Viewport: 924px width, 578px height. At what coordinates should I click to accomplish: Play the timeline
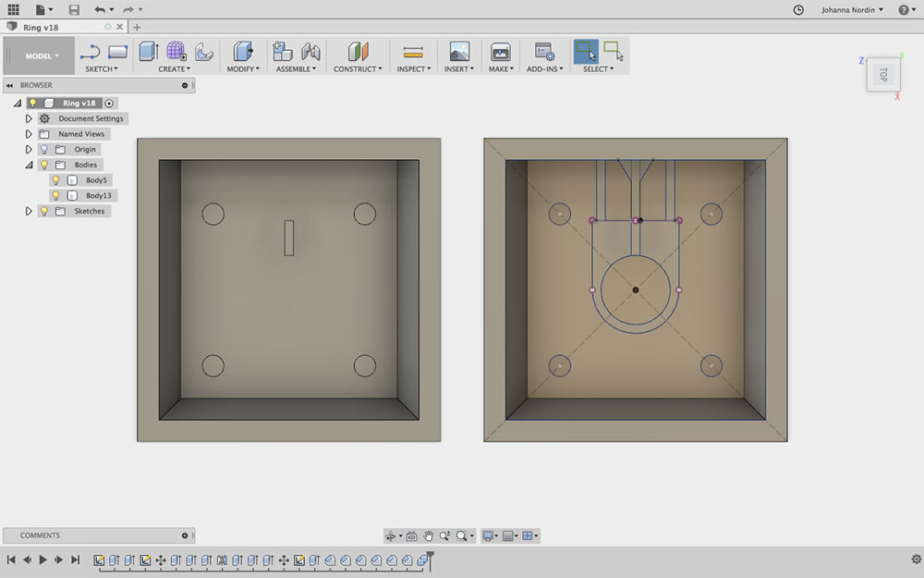coord(43,560)
